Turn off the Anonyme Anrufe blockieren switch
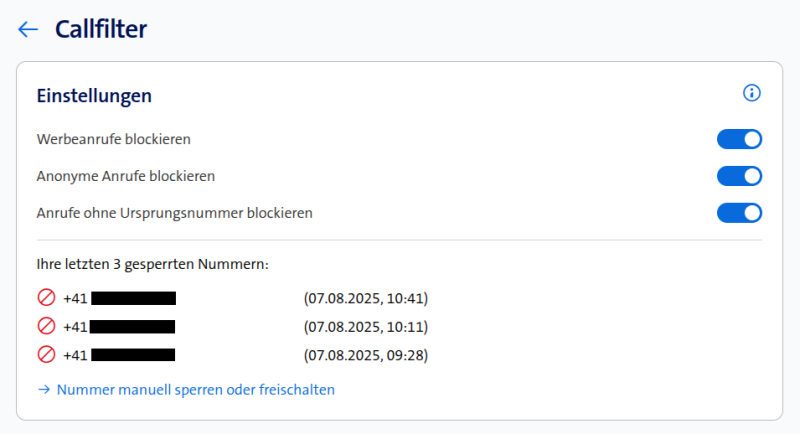The height and width of the screenshot is (434, 800). pos(739,176)
